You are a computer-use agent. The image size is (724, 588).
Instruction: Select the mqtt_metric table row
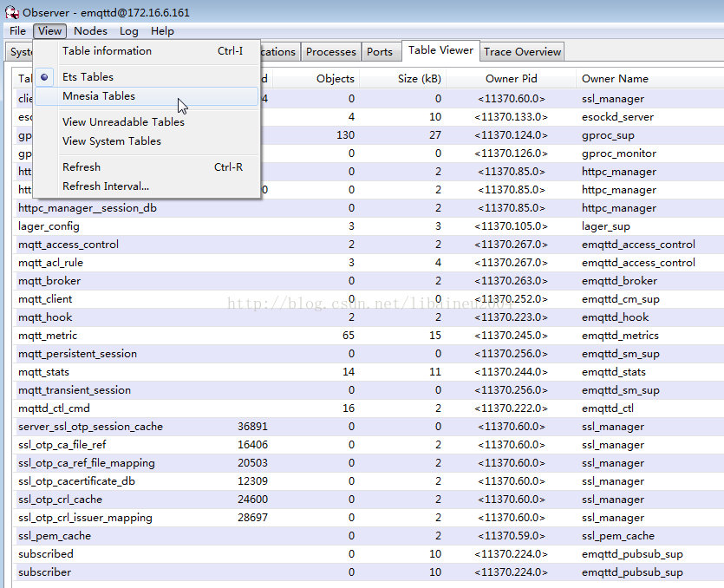(369, 336)
